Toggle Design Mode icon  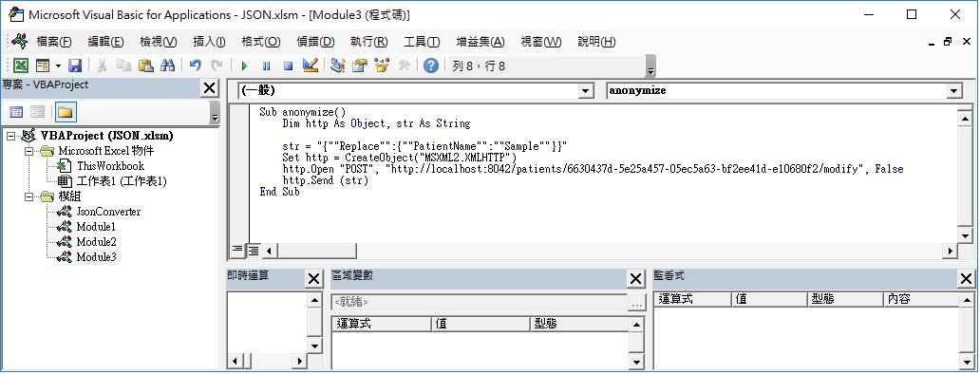(x=310, y=65)
